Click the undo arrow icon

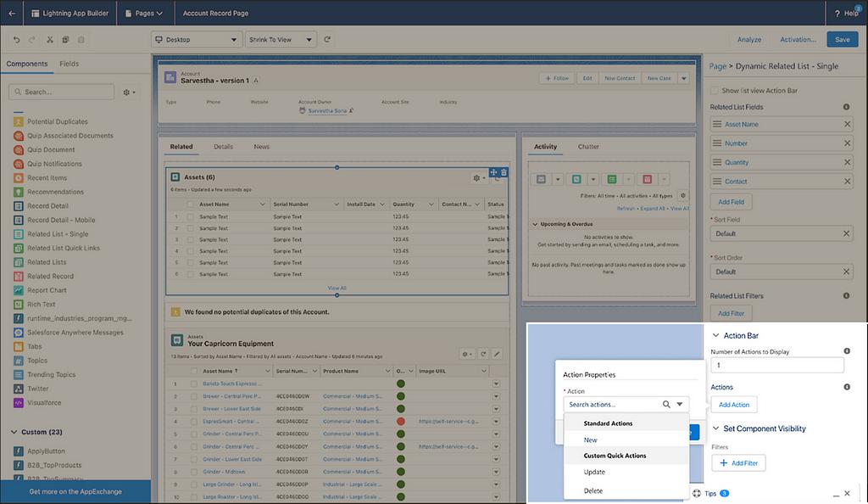tap(18, 40)
